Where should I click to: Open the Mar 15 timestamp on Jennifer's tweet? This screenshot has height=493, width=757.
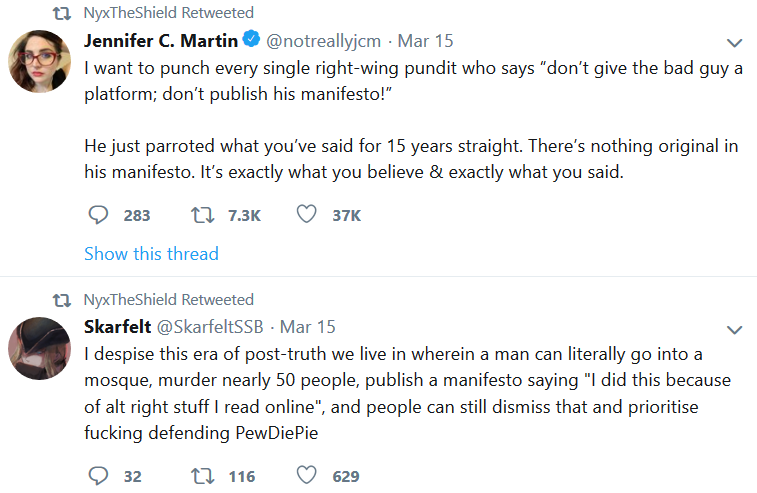click(425, 41)
